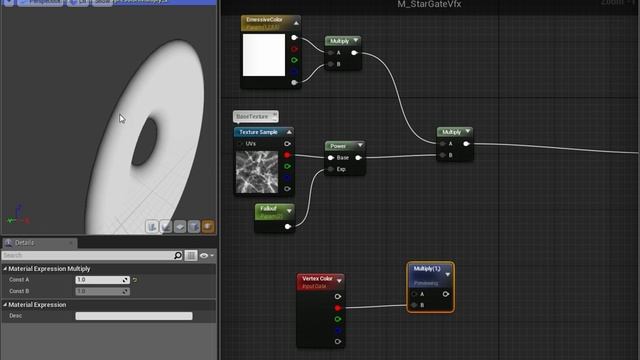The image size is (640, 360).
Task: Click EmissiveColor white RGB output pin
Action: tap(294, 38)
